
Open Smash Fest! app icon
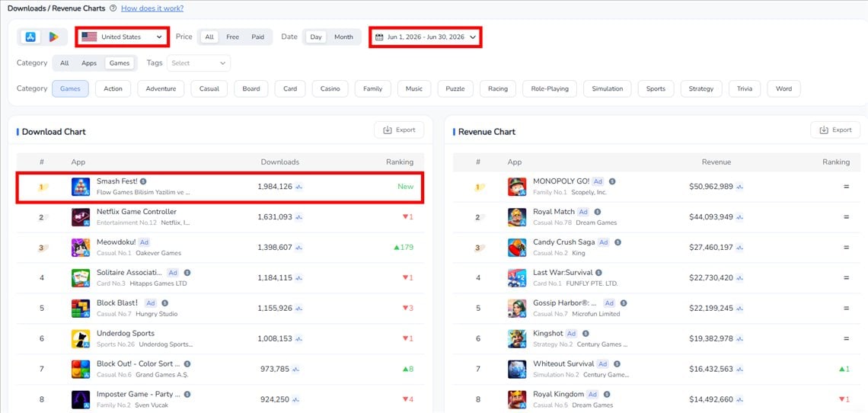(81, 187)
